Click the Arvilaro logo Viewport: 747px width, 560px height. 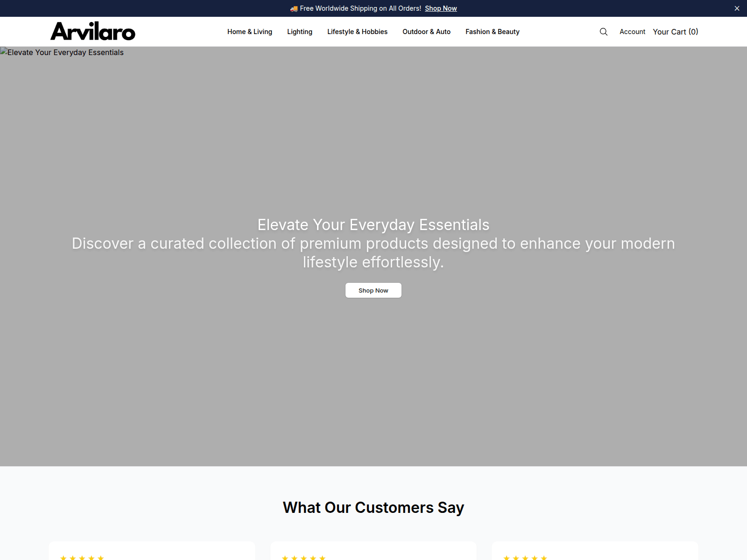click(93, 31)
